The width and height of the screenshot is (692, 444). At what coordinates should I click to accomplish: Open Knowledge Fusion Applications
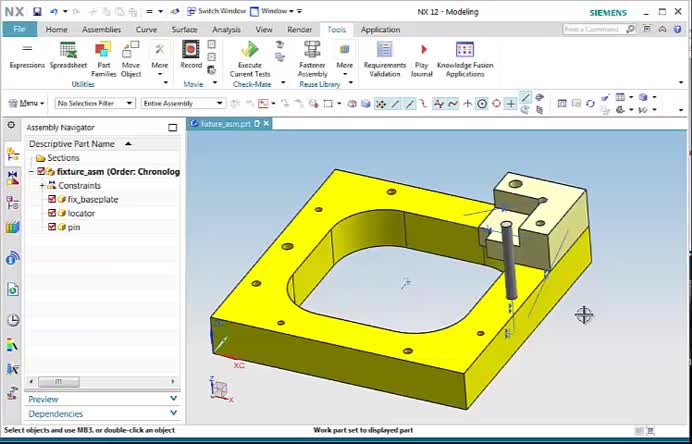click(465, 59)
